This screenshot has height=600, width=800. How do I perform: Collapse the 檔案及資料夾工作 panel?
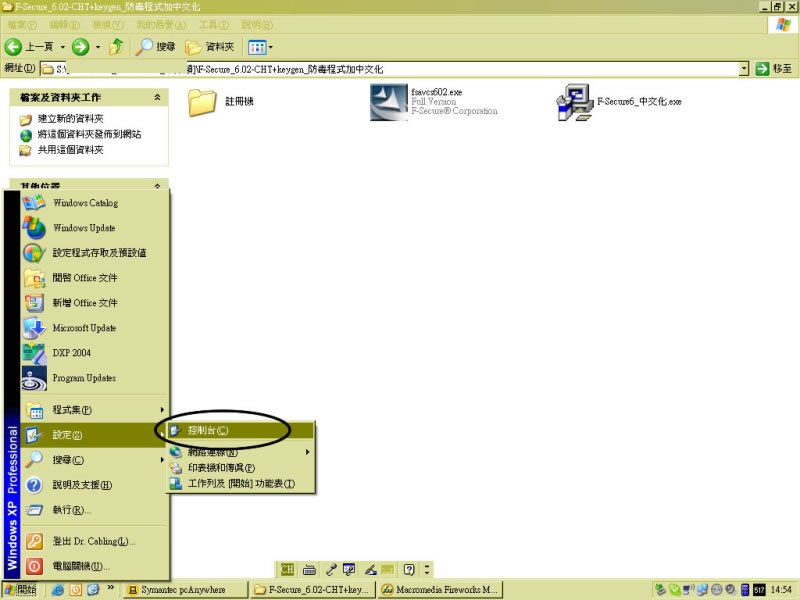157,97
